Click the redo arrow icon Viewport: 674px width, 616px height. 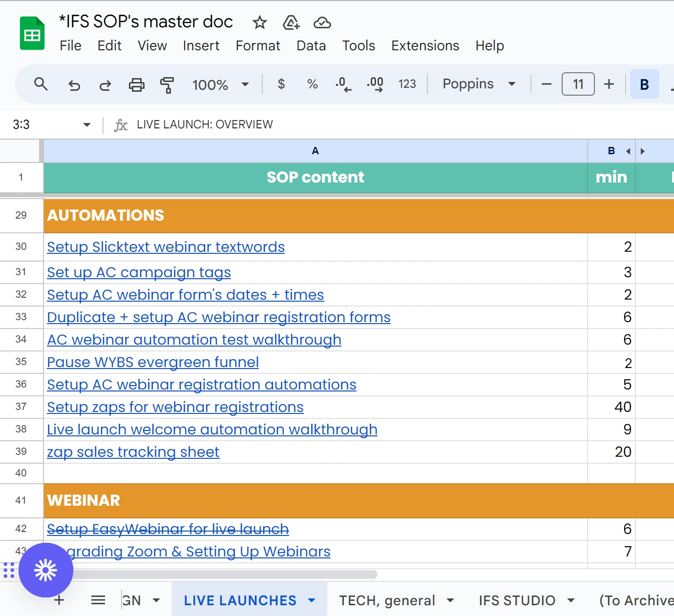pos(105,85)
